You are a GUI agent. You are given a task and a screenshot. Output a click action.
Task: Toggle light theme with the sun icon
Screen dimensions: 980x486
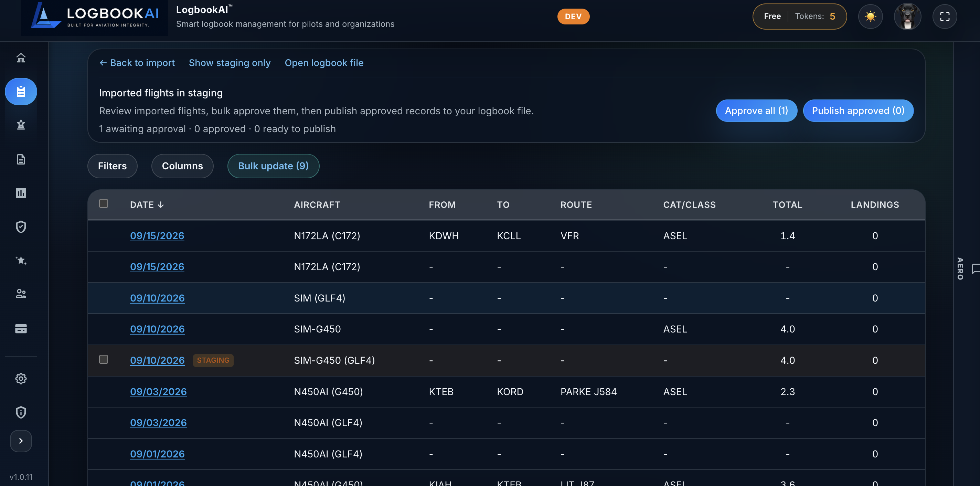[870, 17]
